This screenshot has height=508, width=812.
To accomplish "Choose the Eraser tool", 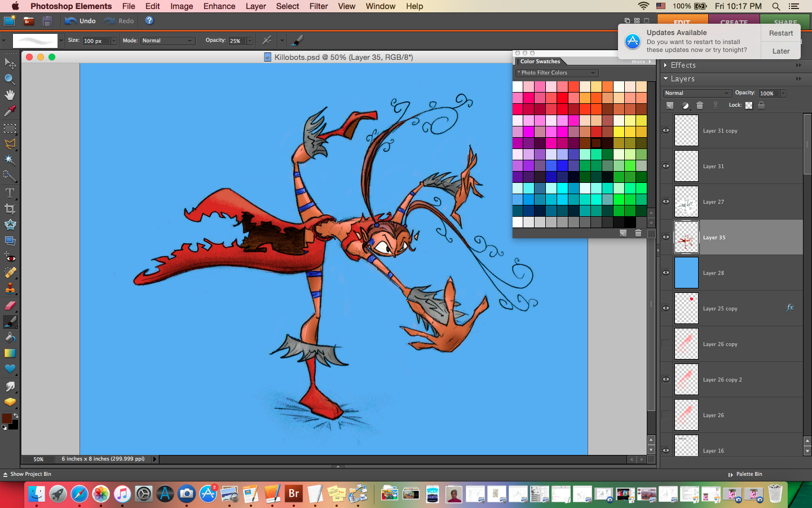I will click(10, 305).
